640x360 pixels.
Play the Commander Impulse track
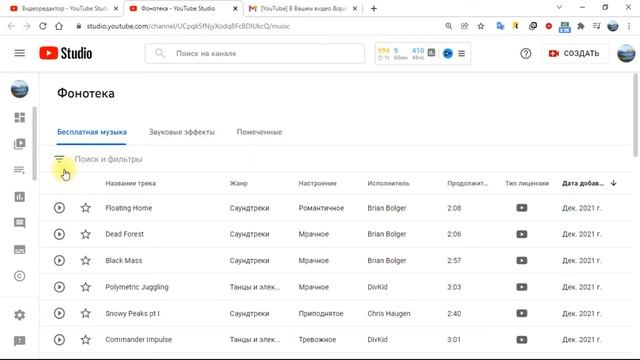pyautogui.click(x=59, y=340)
